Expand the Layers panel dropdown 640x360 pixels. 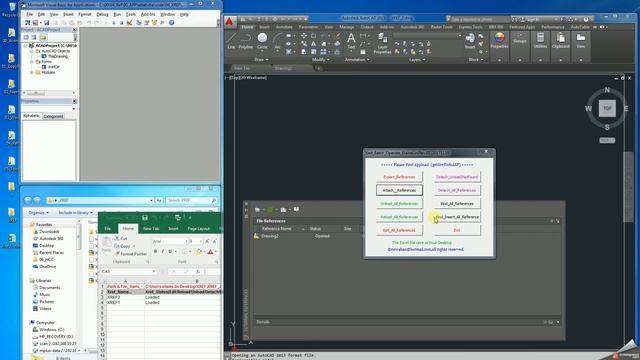click(417, 60)
